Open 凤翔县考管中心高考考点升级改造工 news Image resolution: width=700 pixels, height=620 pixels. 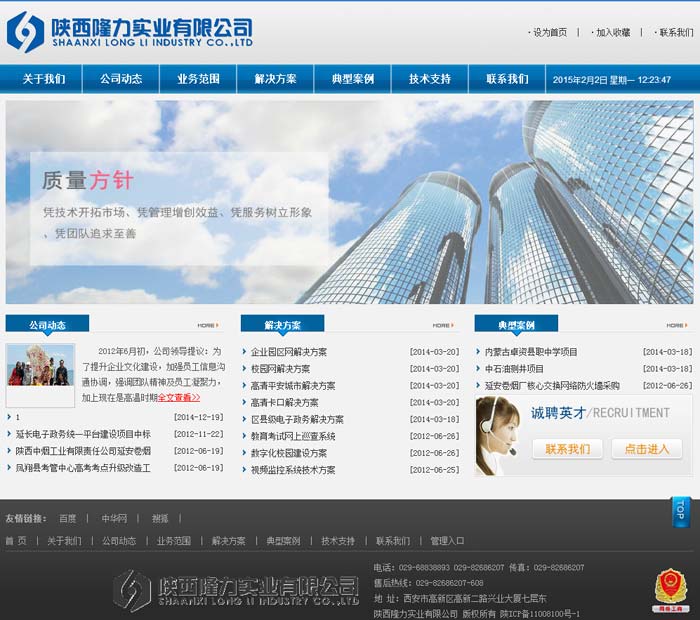83,468
